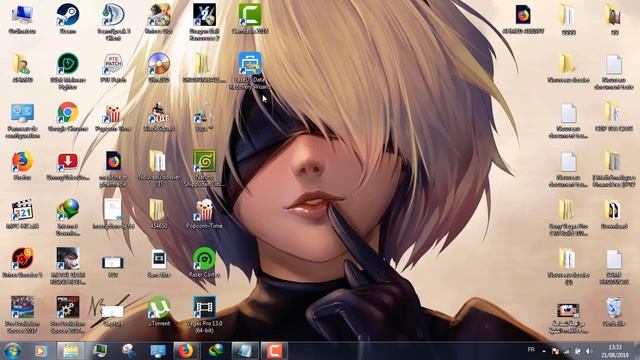Open the 454650 folder on desktop
This screenshot has width=640, height=360.
[159, 213]
